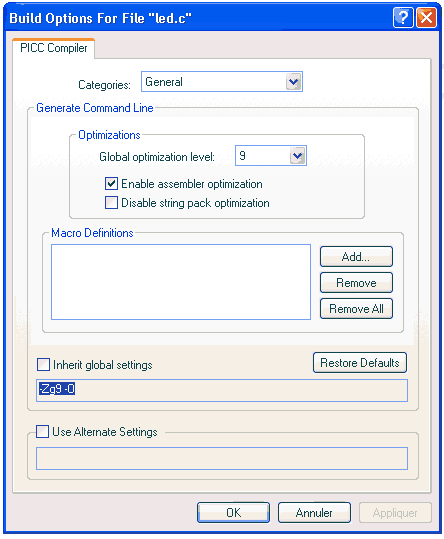The height and width of the screenshot is (539, 444).
Task: Click inside the Macro Definitions list box
Action: tap(181, 282)
